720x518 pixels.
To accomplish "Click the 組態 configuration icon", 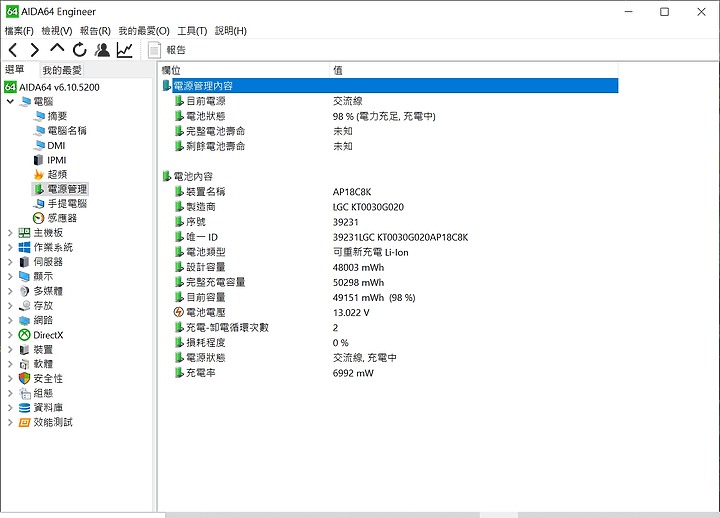I will coord(24,393).
